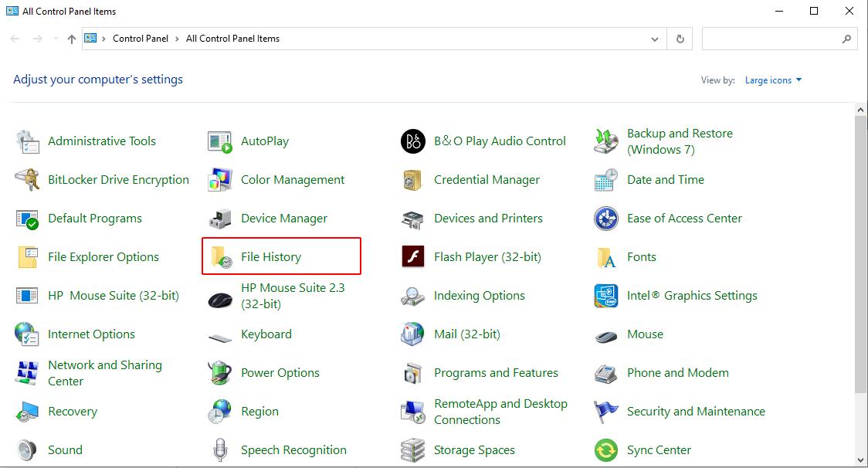Open the Intel Graphics Settings icon
This screenshot has width=868, height=468.
606,296
